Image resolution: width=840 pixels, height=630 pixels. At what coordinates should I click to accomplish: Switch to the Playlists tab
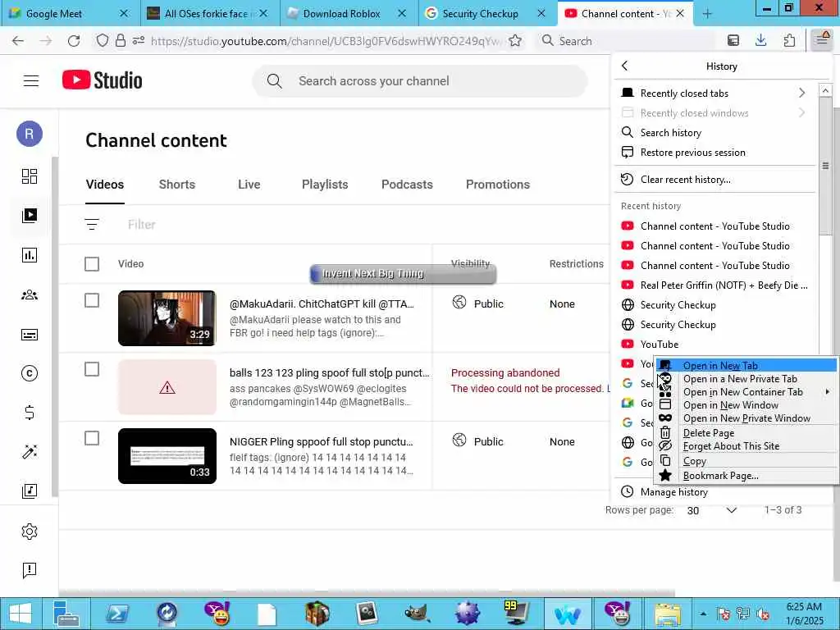click(325, 185)
